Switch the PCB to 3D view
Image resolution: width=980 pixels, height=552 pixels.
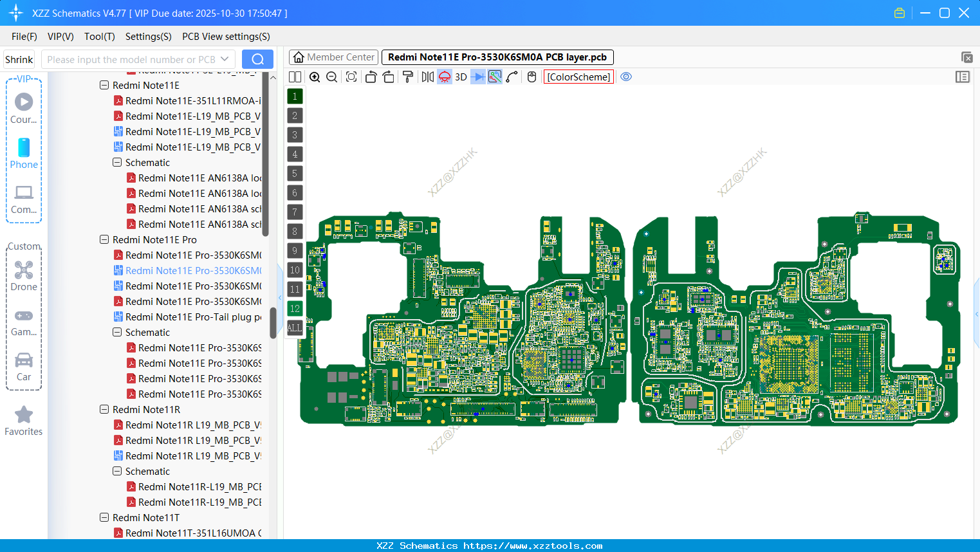tap(461, 77)
